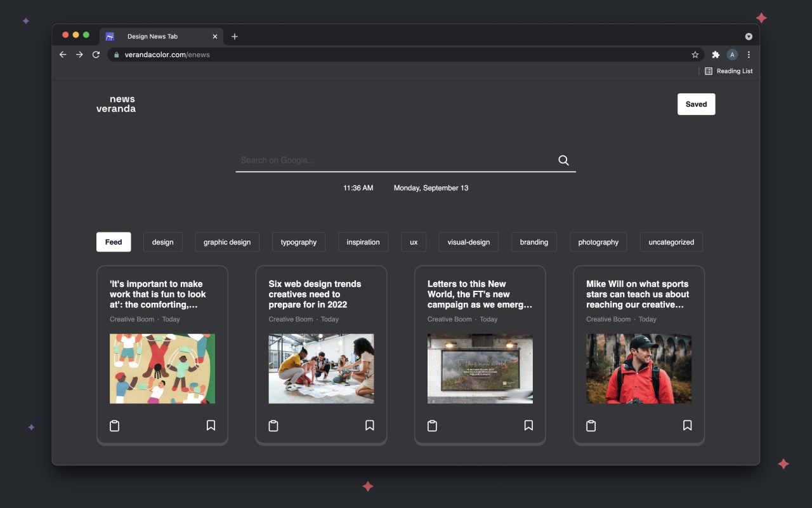
Task: Click the news veranda logo
Action: click(116, 104)
